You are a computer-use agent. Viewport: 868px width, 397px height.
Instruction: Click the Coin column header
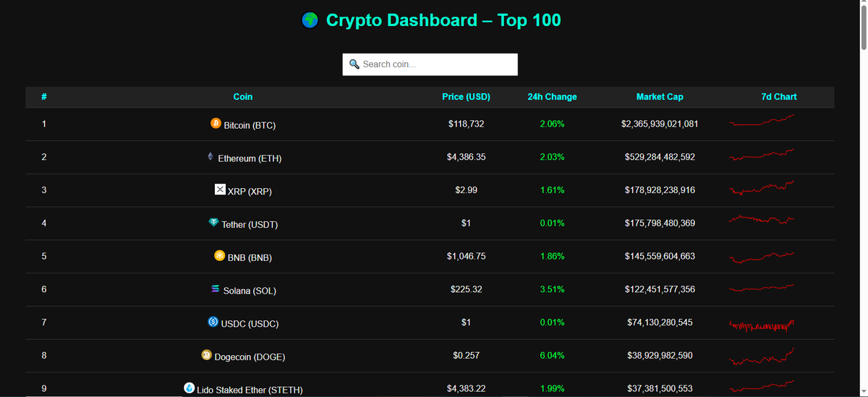243,97
